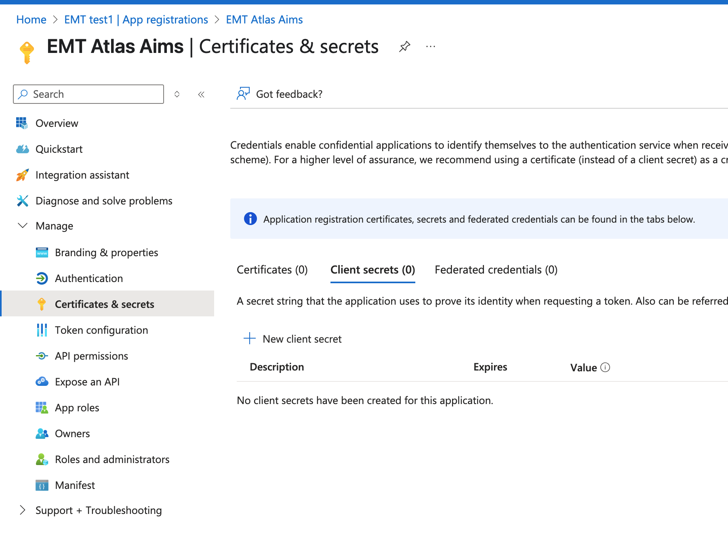Click the Diagnose and solve problems wrench icon
The width and height of the screenshot is (728, 560).
(x=22, y=201)
